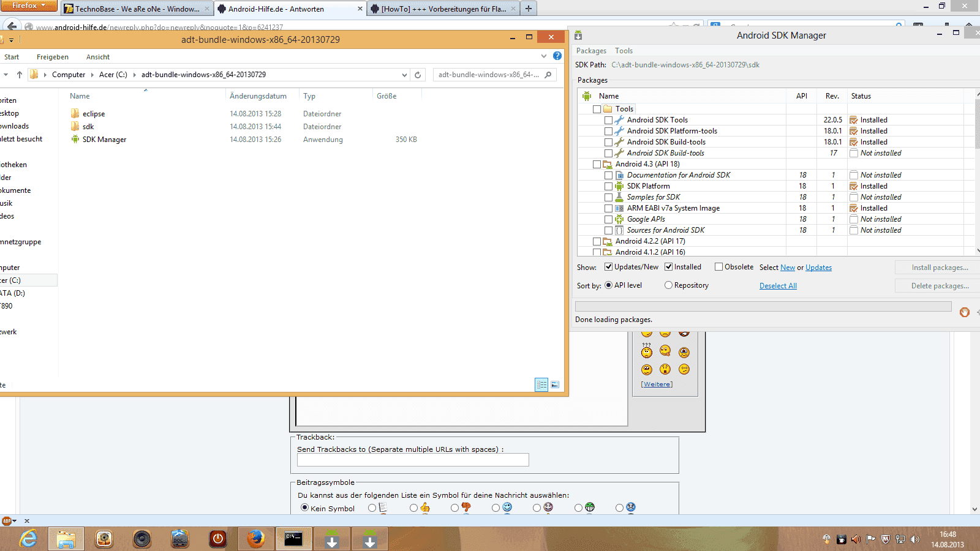
Task: Enable the Obsolete filter checkbox
Action: (x=719, y=266)
